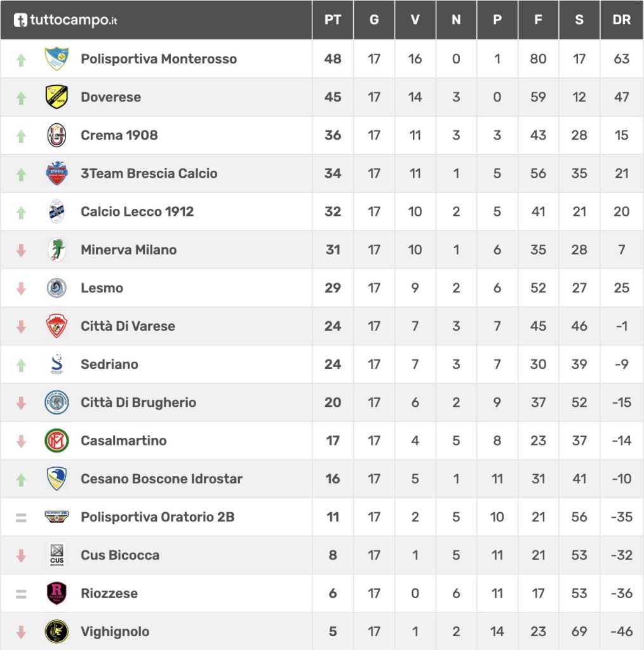Click the V wins column header
Viewport: 644px width, 650px height.
[415, 20]
